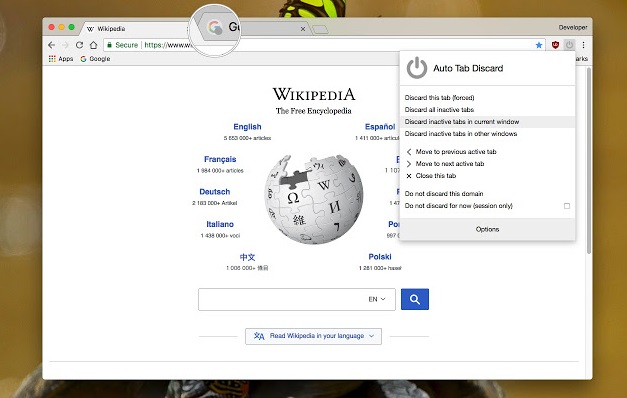This screenshot has height=398, width=627.
Task: Click the large power icon in popup header
Action: point(417,68)
